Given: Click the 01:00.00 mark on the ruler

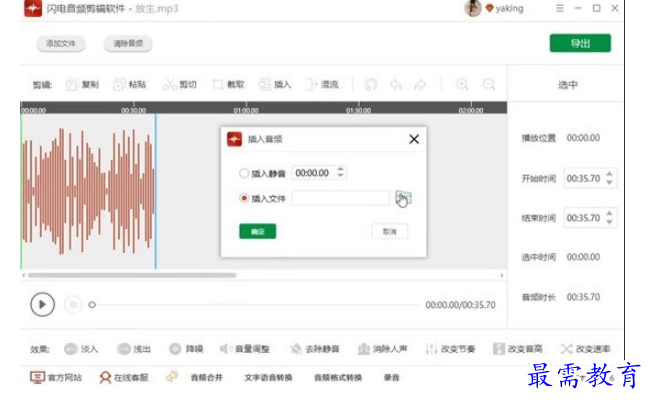Looking at the screenshot, I should click(x=246, y=110).
